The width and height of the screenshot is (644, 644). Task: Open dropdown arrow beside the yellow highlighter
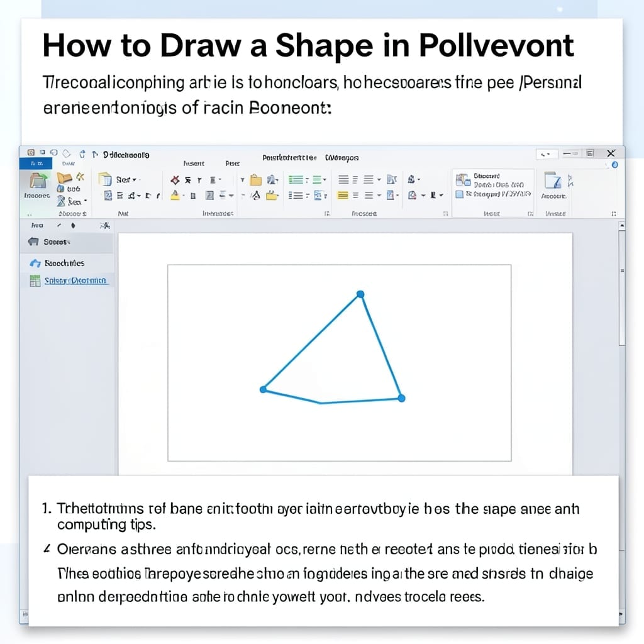click(184, 196)
